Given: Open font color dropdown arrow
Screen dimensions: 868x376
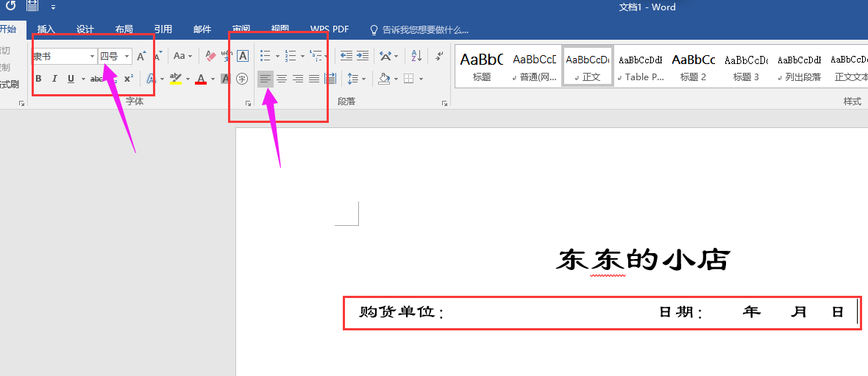Looking at the screenshot, I should (x=213, y=79).
